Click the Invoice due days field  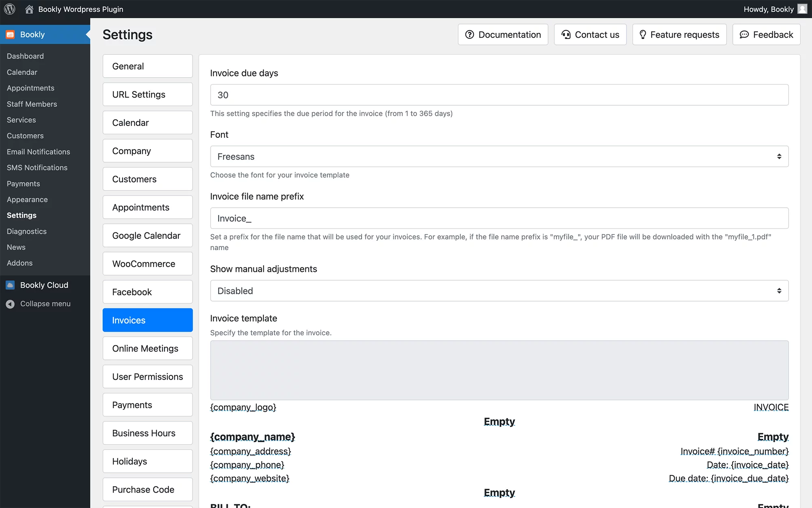pos(499,95)
